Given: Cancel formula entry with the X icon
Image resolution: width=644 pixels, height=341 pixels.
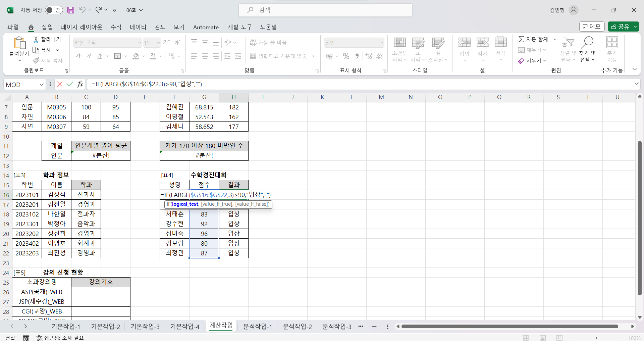Looking at the screenshot, I should [60, 84].
